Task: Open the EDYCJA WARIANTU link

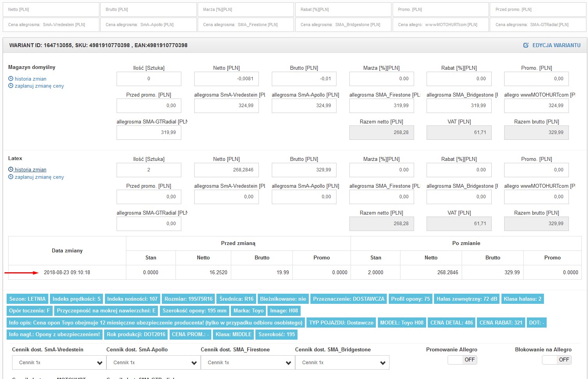Action: (x=556, y=45)
